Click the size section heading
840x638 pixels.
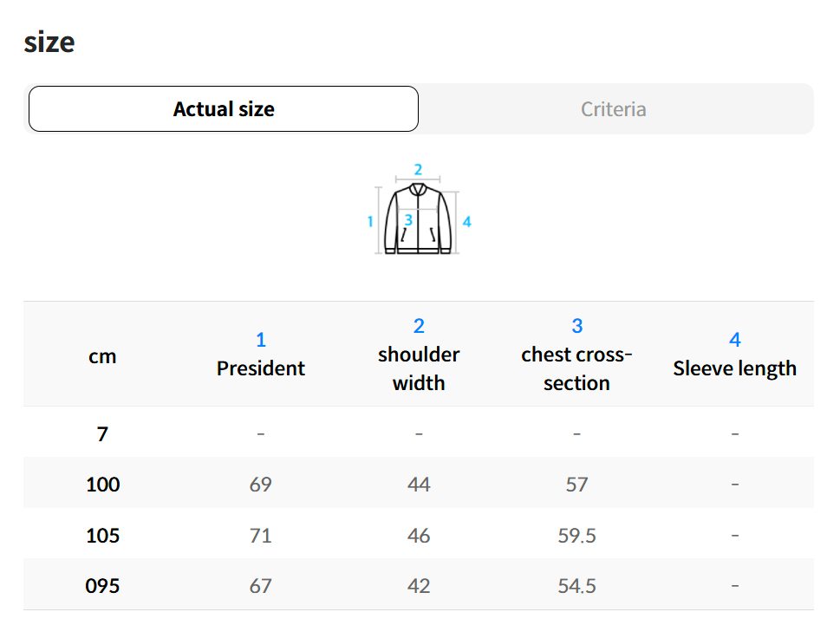click(x=49, y=42)
